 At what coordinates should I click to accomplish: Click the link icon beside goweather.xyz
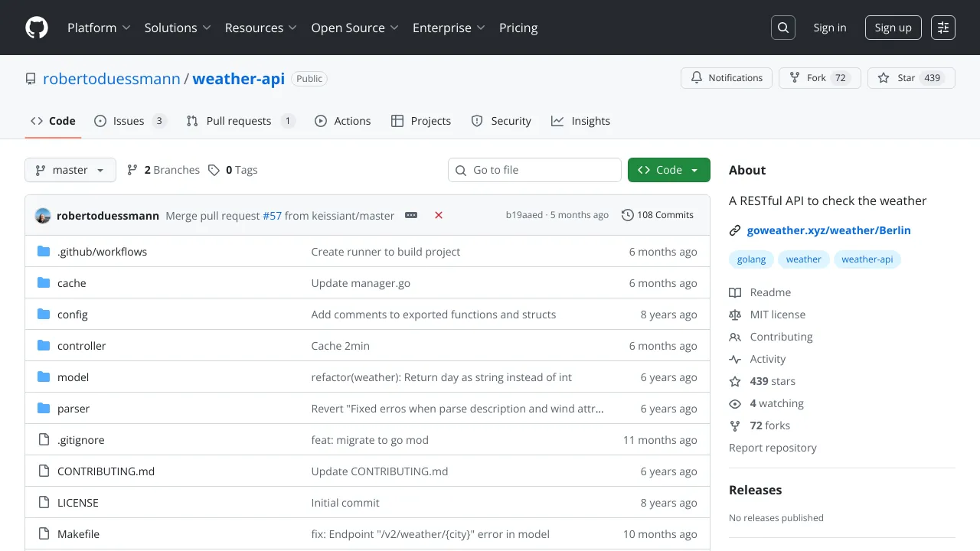(x=735, y=230)
